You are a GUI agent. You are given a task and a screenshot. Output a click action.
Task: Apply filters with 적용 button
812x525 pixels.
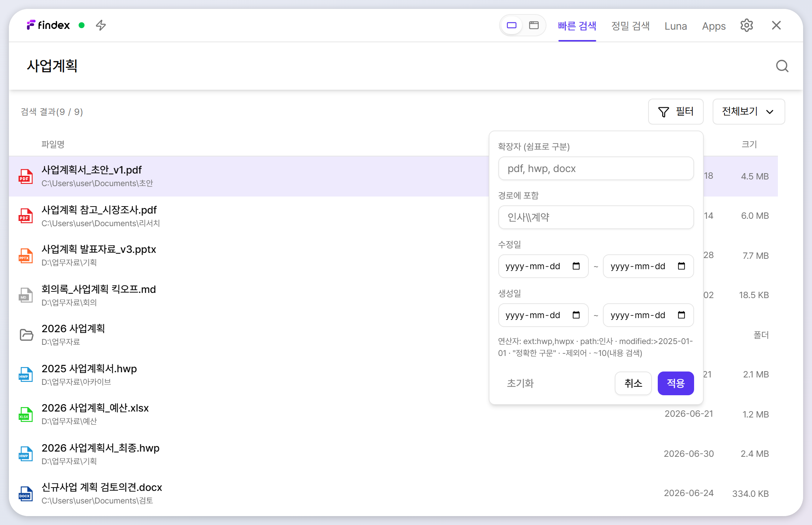(676, 383)
